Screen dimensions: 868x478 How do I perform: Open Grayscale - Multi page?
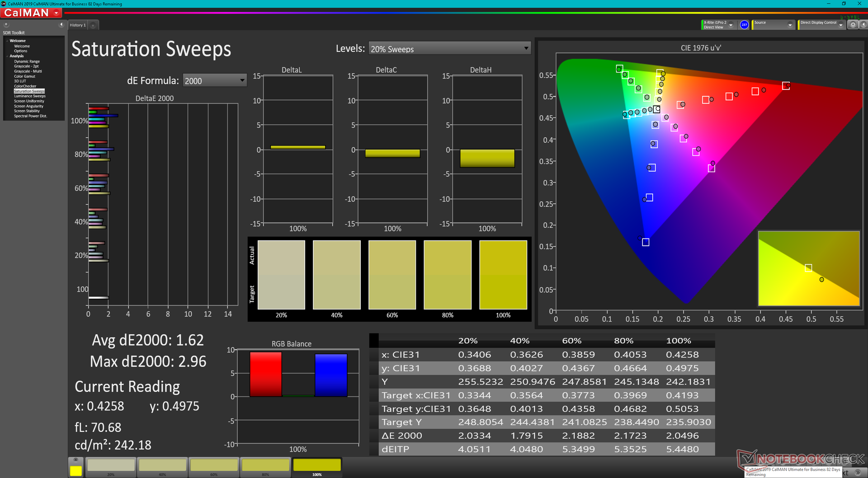28,71
